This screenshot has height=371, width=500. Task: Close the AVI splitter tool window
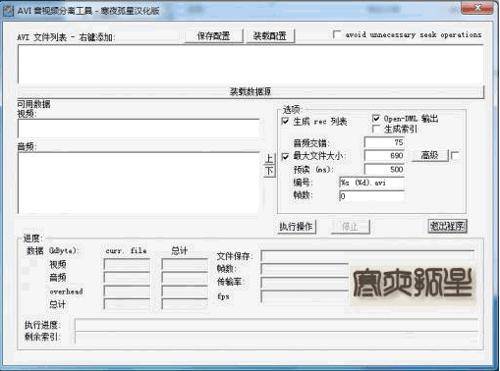click(x=477, y=8)
